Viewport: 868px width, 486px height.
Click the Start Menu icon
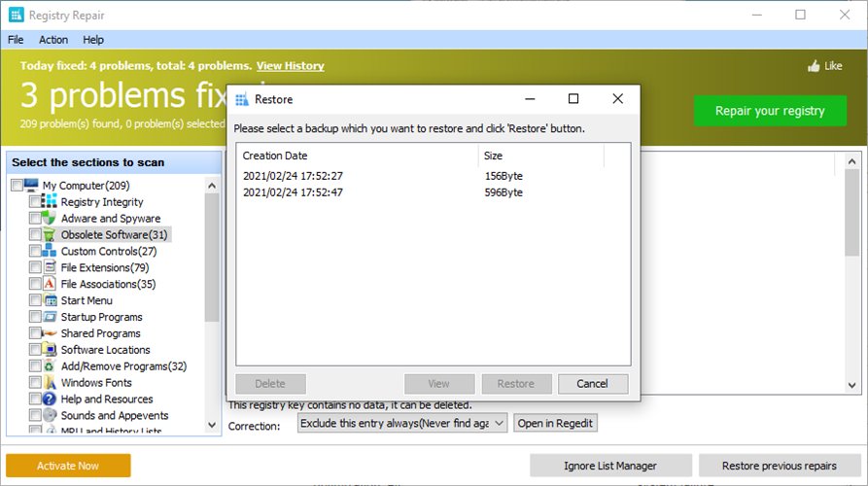(x=50, y=300)
